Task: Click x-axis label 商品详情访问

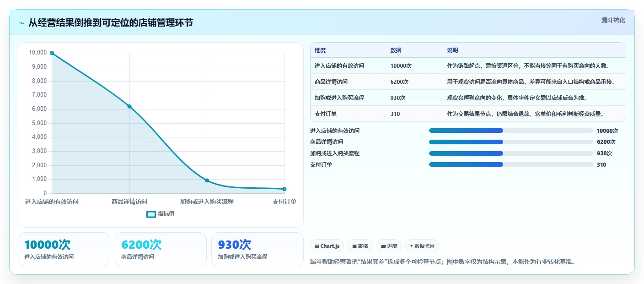Action: pos(129,202)
